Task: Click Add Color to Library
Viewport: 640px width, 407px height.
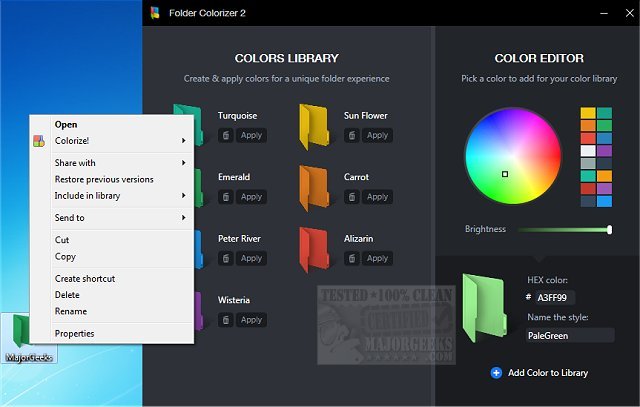Action: pyautogui.click(x=539, y=373)
